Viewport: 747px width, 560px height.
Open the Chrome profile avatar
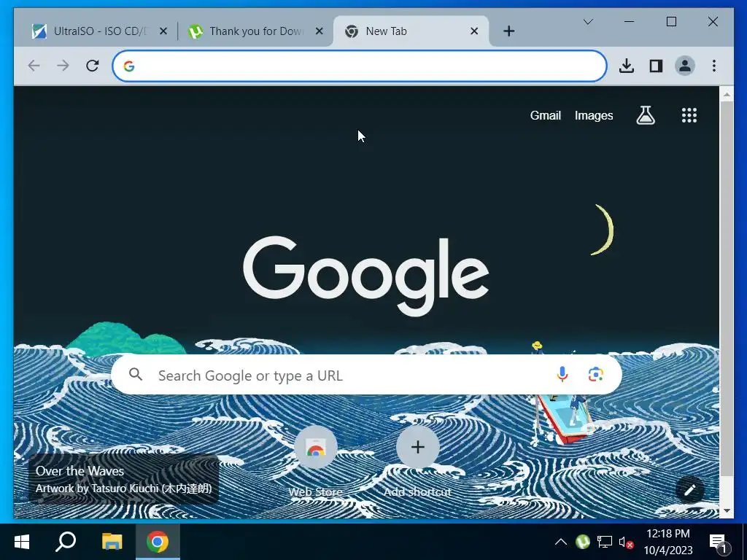coord(685,66)
